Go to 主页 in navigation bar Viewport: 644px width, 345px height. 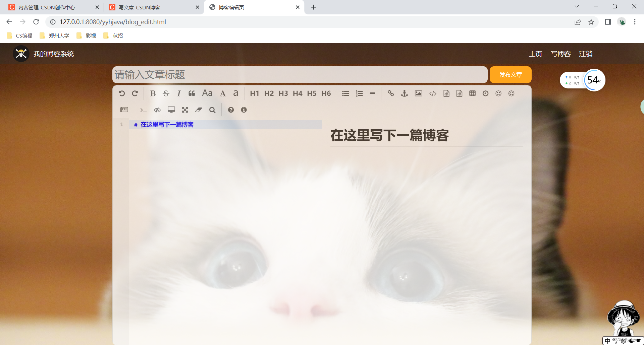(535, 54)
